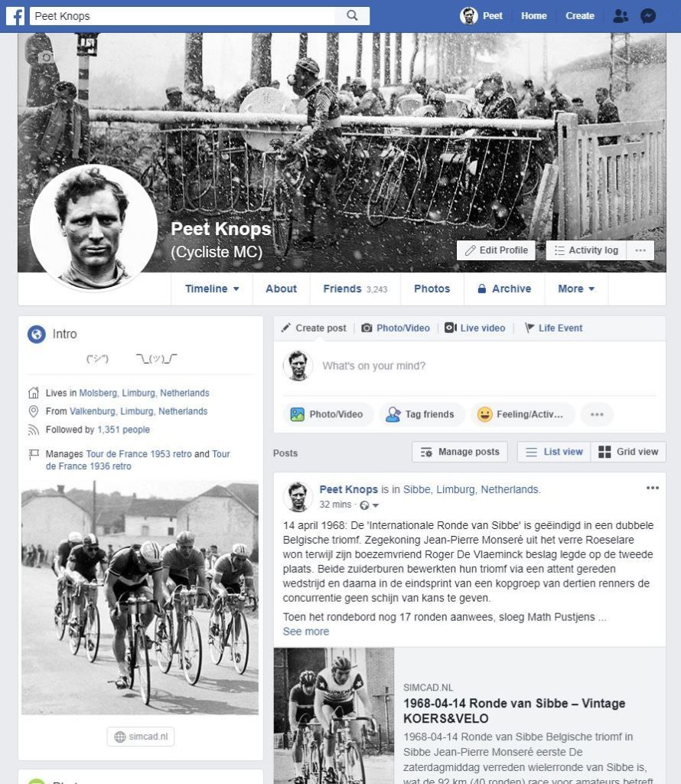
Task: Click the cover photo camera icon
Action: [x=46, y=57]
